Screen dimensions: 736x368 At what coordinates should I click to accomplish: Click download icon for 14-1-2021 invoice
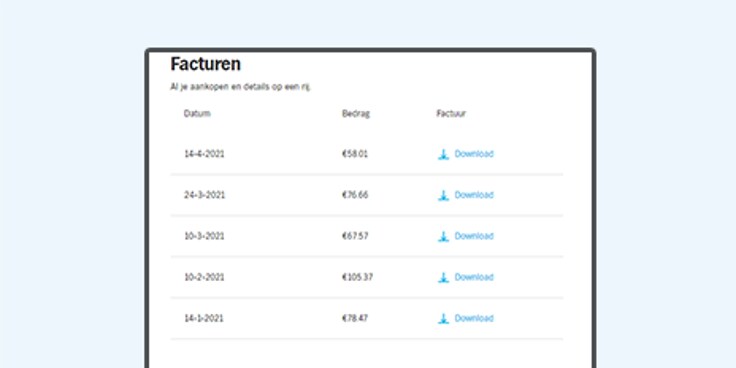click(443, 319)
